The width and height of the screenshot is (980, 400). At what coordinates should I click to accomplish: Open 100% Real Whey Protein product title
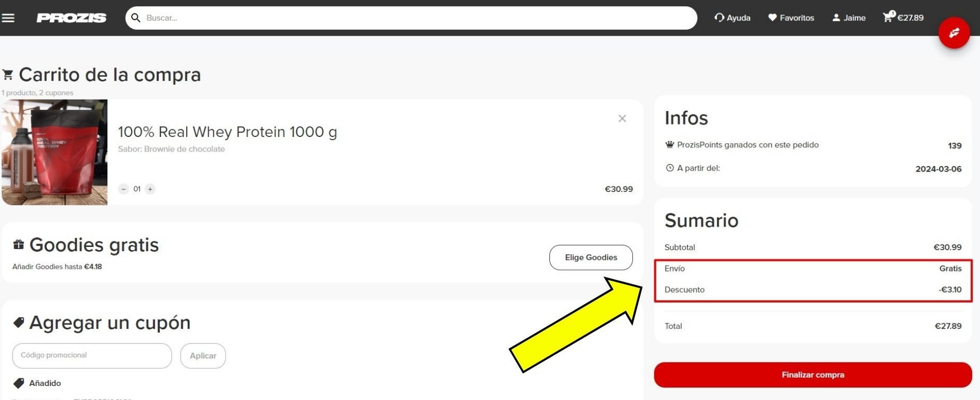(227, 132)
